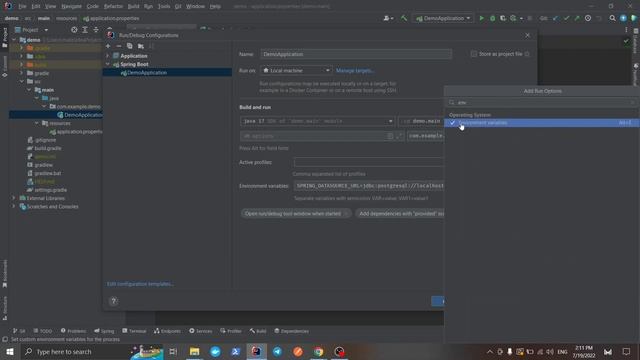Close the Run/Debug Configurations dialog
640x360 pixels.
(527, 35)
